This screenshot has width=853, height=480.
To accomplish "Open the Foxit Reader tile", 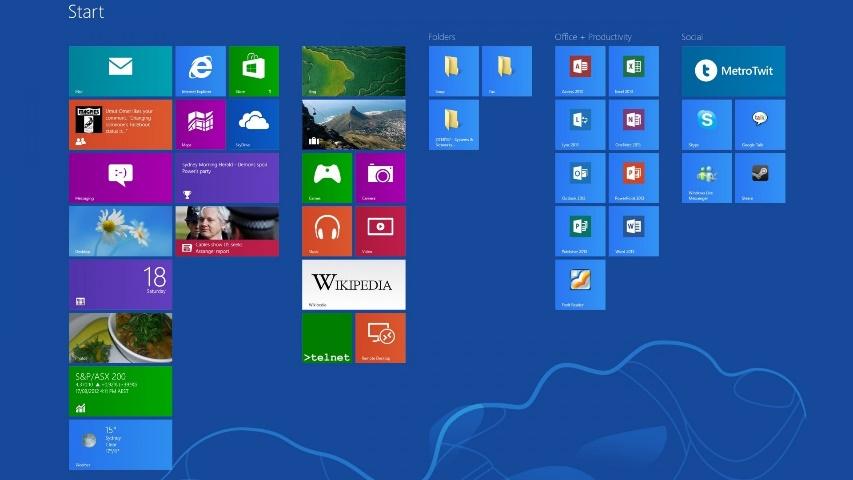I will click(x=580, y=285).
